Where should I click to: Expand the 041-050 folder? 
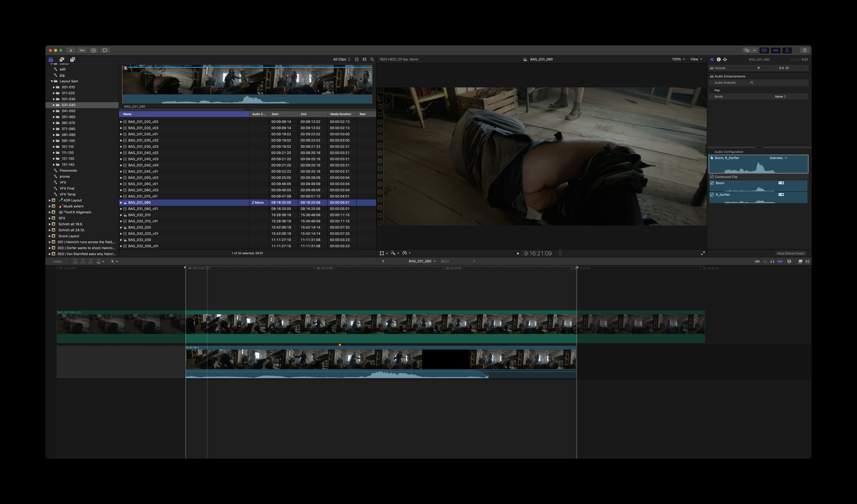click(x=54, y=111)
